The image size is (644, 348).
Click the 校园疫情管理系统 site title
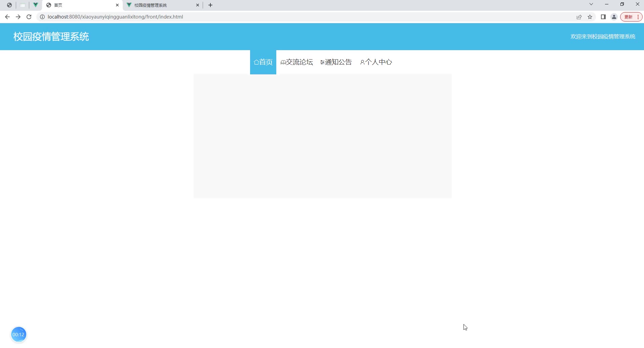click(x=51, y=37)
